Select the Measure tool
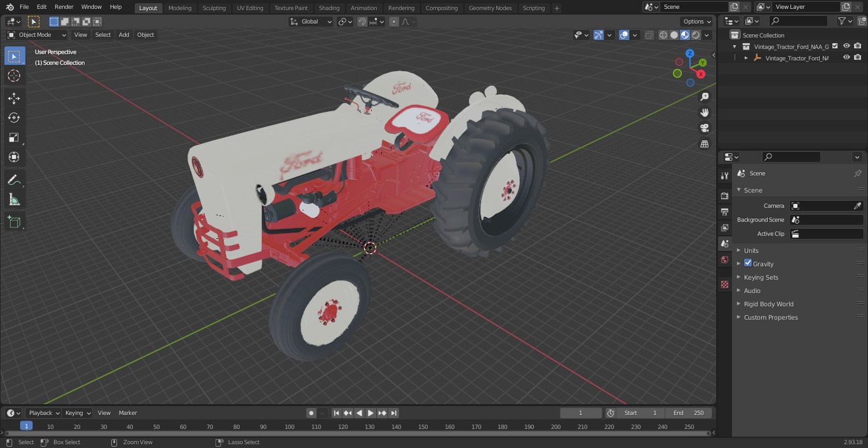Viewport: 868px width, 448px height. pos(14,200)
